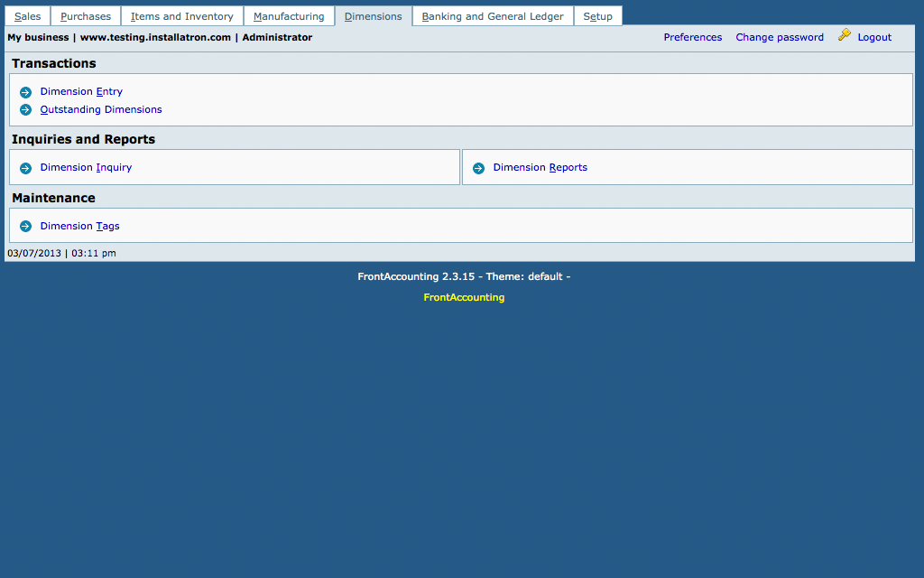924x578 pixels.
Task: Log out using the Logout link
Action: tap(874, 37)
